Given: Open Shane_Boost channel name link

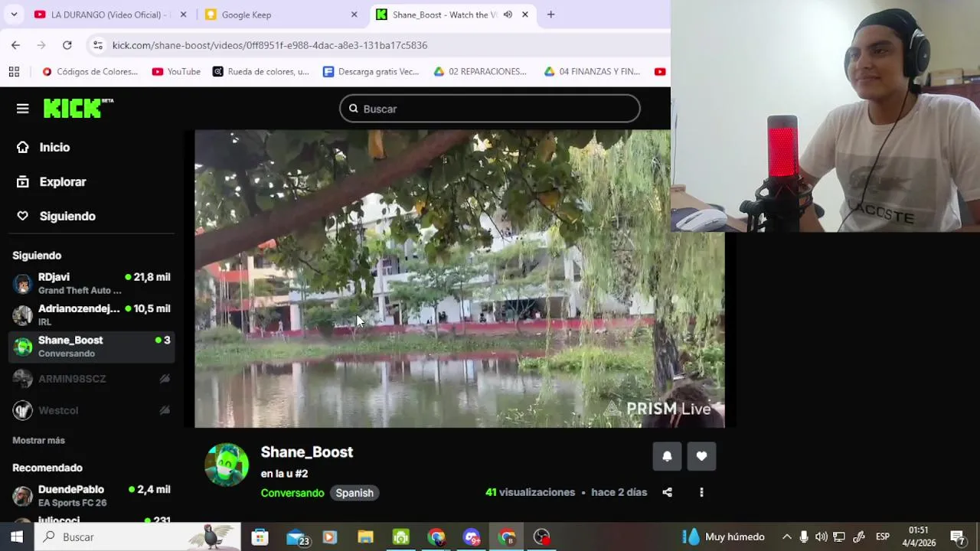Looking at the screenshot, I should pos(306,452).
